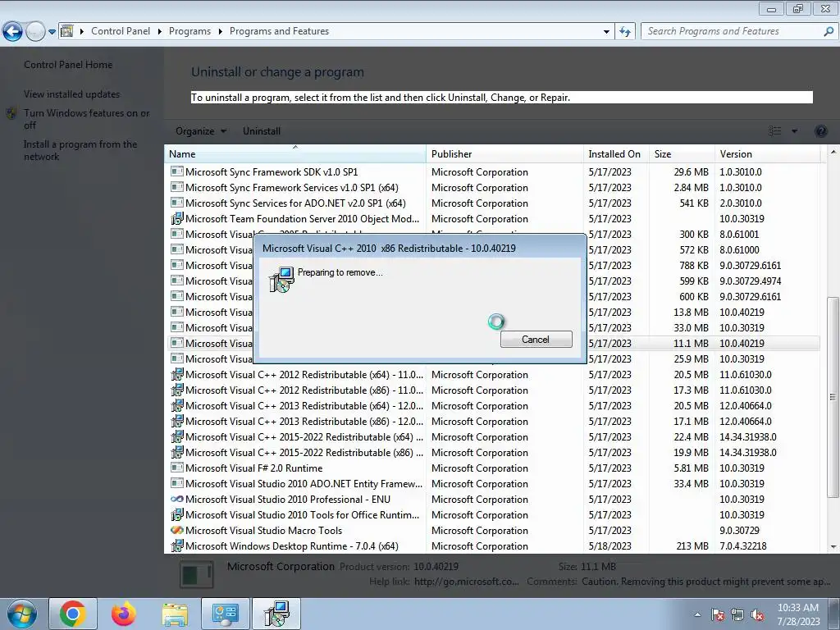The width and height of the screenshot is (840, 630).
Task: Click the 213 MB size cell
Action: (x=692, y=546)
